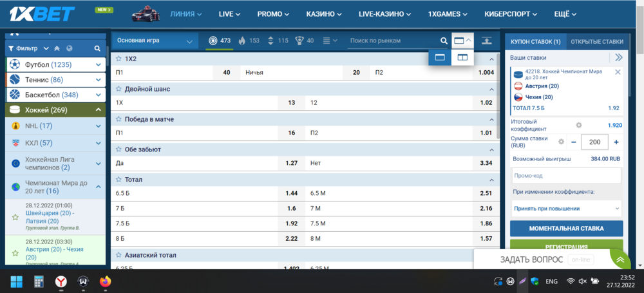
Task: Click the 1XBET logo
Action: [x=42, y=14]
